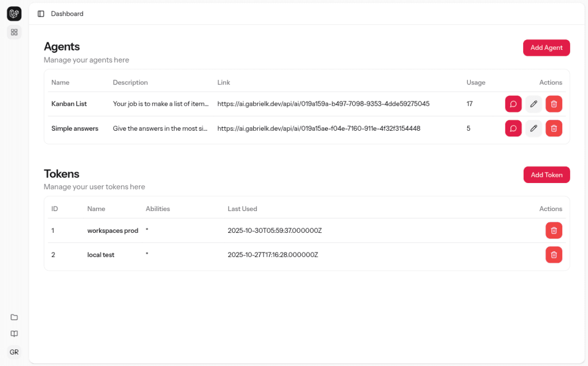Open the GR user avatar menu
Viewport: 588px width, 366px height.
(14, 352)
